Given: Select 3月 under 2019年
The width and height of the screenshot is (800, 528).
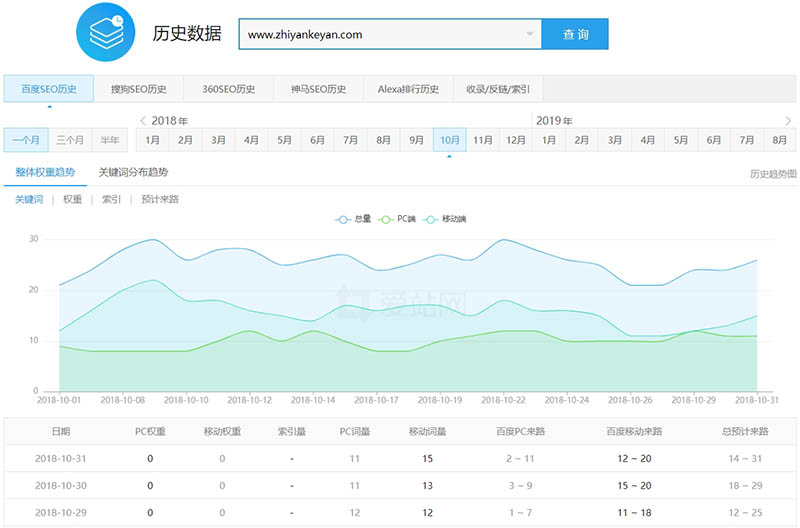Looking at the screenshot, I should (x=615, y=140).
